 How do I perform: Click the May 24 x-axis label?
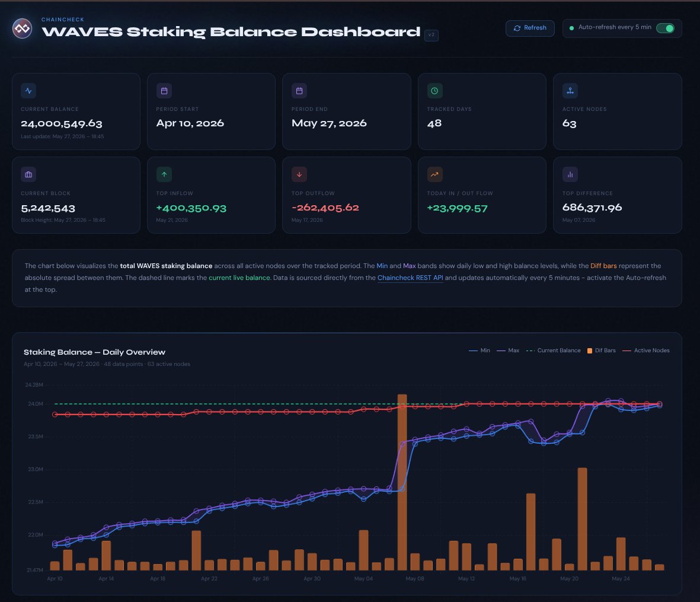tap(621, 579)
